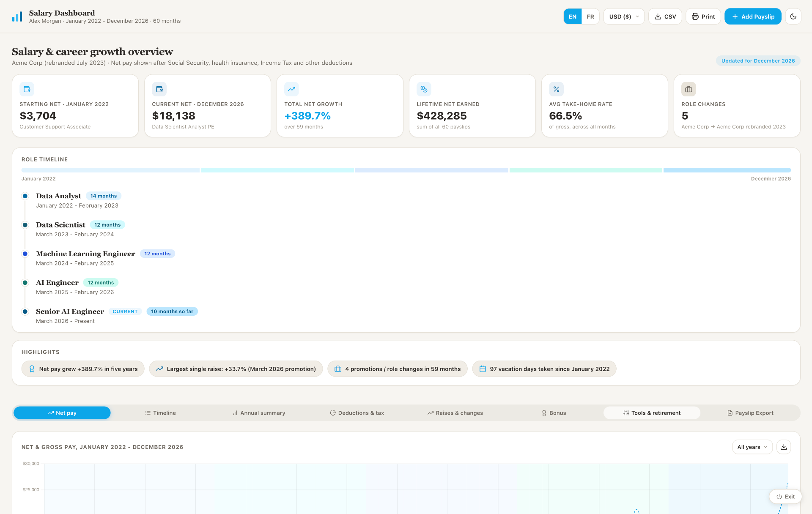This screenshot has width=812, height=514.
Task: Click the CURRENT badge beside Senior AI Engineer
Action: [x=125, y=312]
